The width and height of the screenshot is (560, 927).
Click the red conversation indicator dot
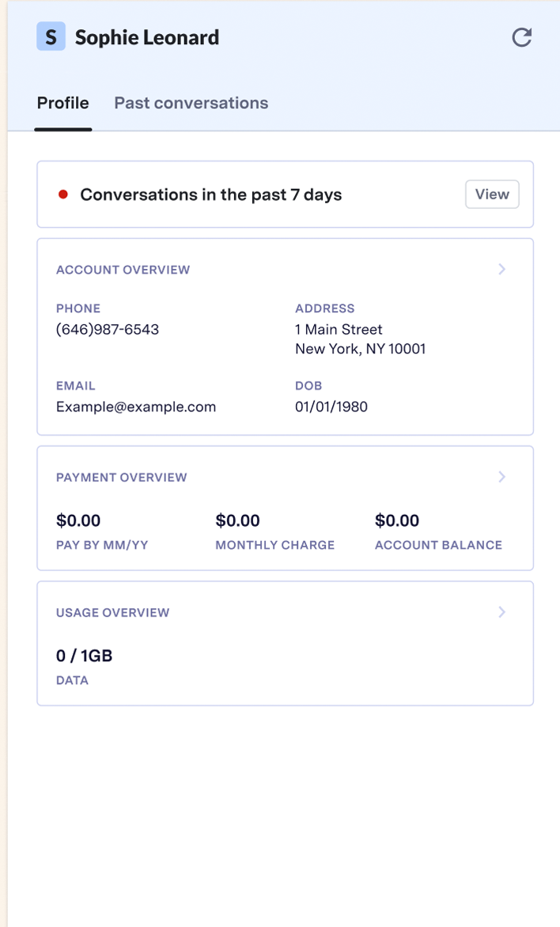click(x=63, y=195)
